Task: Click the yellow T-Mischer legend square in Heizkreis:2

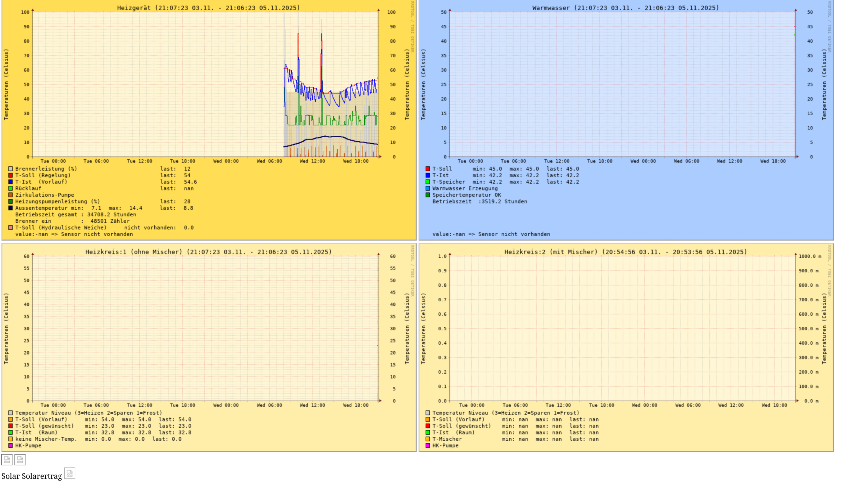Action: click(428, 439)
